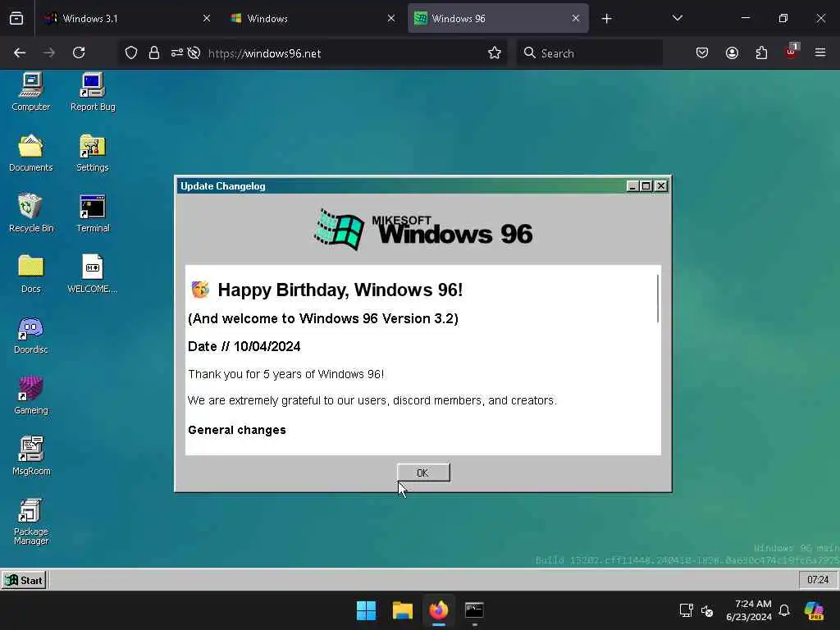Click the network display tray icon

(x=686, y=610)
